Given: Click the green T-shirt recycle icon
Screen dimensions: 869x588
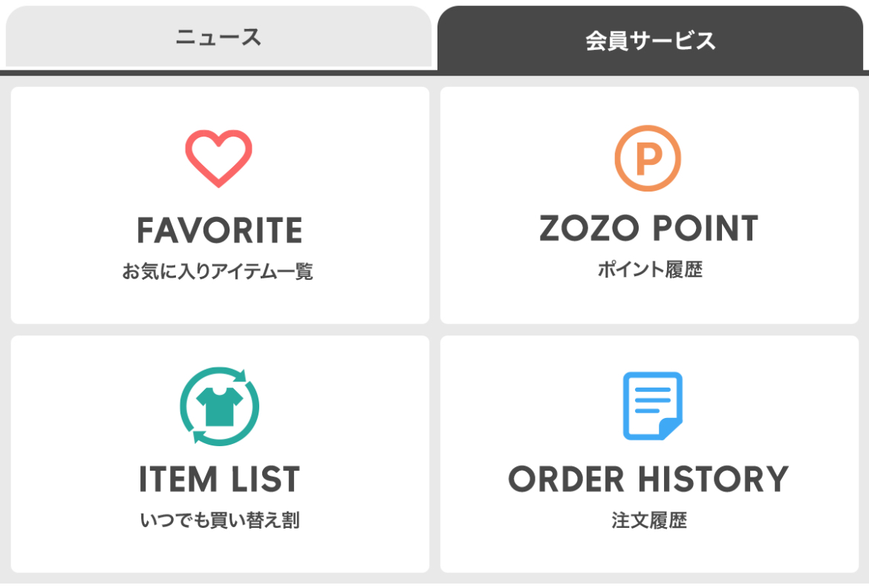Looking at the screenshot, I should [219, 406].
